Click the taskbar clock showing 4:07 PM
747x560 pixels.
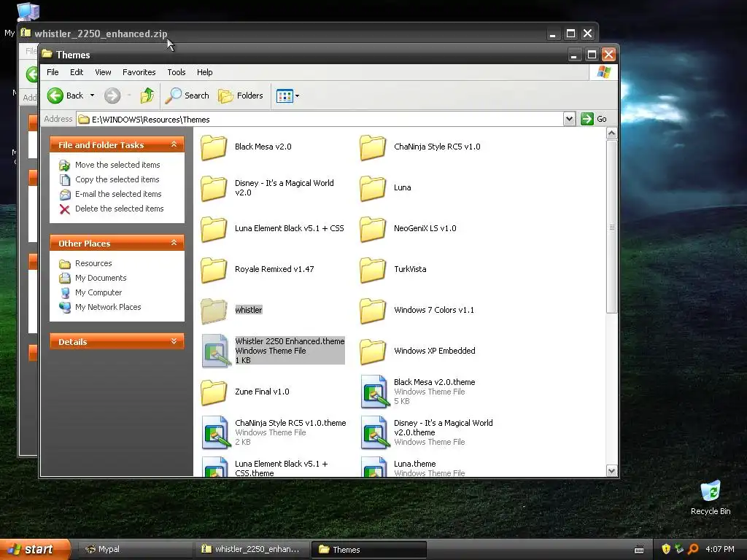coord(720,549)
